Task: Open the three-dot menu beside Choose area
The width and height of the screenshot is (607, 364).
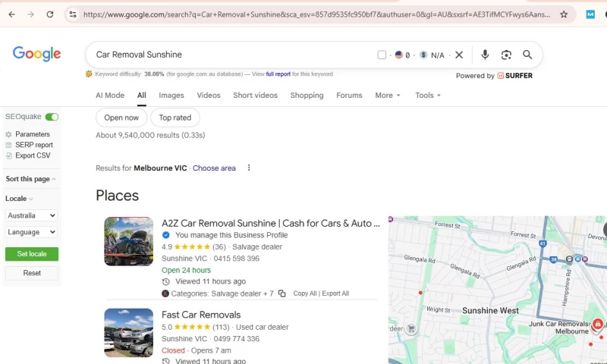Action: point(249,168)
